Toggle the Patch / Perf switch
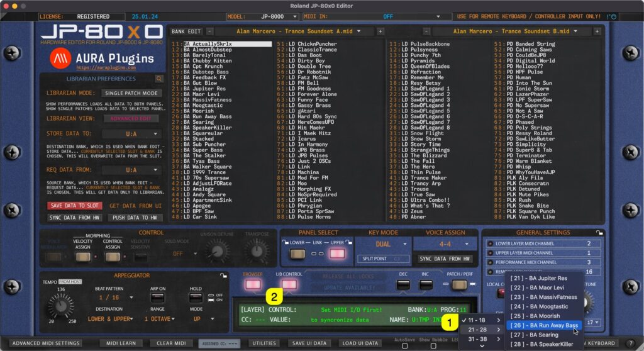The image size is (644, 351). [459, 284]
